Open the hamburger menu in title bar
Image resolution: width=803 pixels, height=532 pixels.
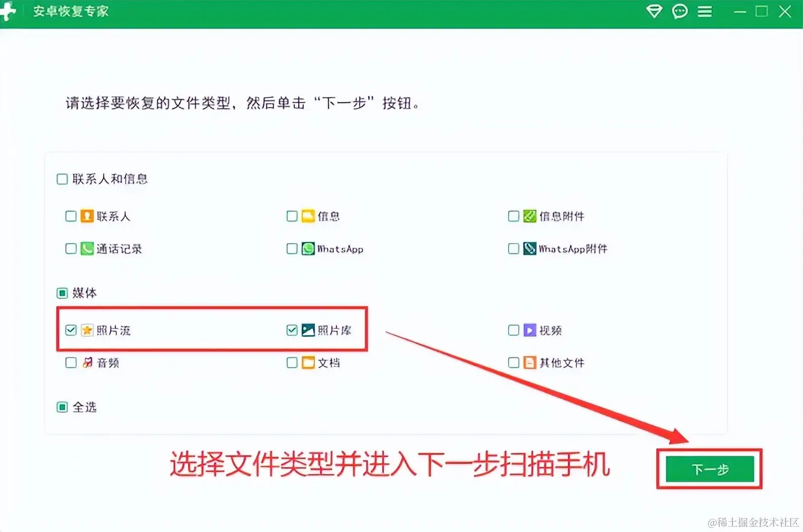click(705, 11)
